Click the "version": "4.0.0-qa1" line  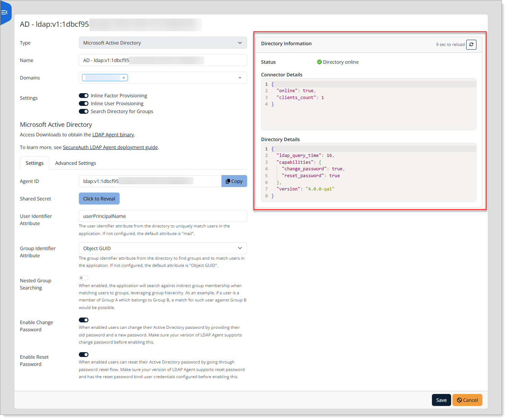pos(305,189)
